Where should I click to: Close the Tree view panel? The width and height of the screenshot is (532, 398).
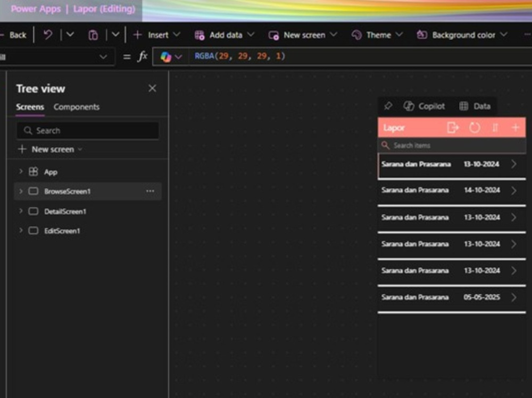click(x=152, y=89)
